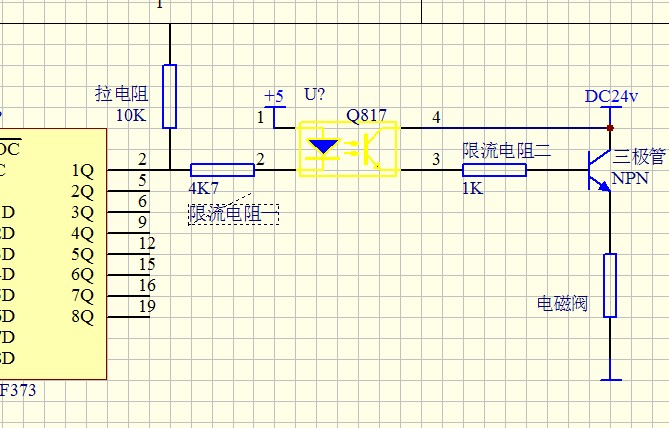Screen dimensions: 669x428
Task: Click the NPN transistor symbol
Action: click(598, 169)
